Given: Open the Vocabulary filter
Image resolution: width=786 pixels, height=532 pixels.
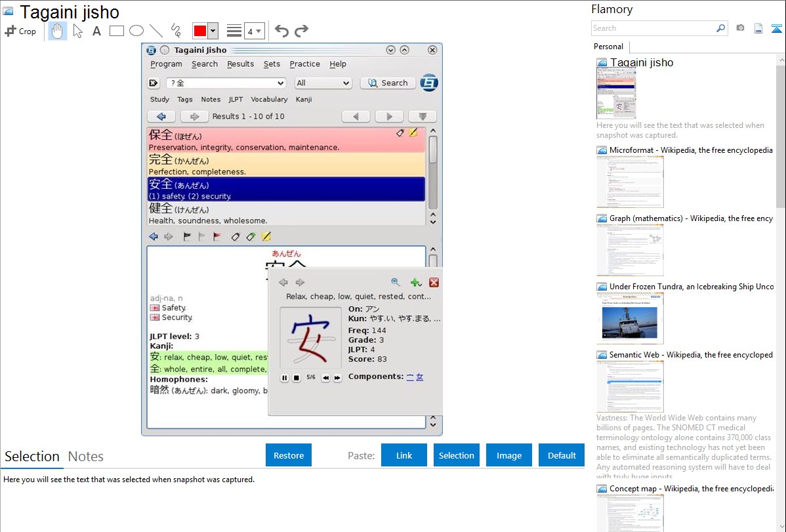Looking at the screenshot, I should coord(269,99).
